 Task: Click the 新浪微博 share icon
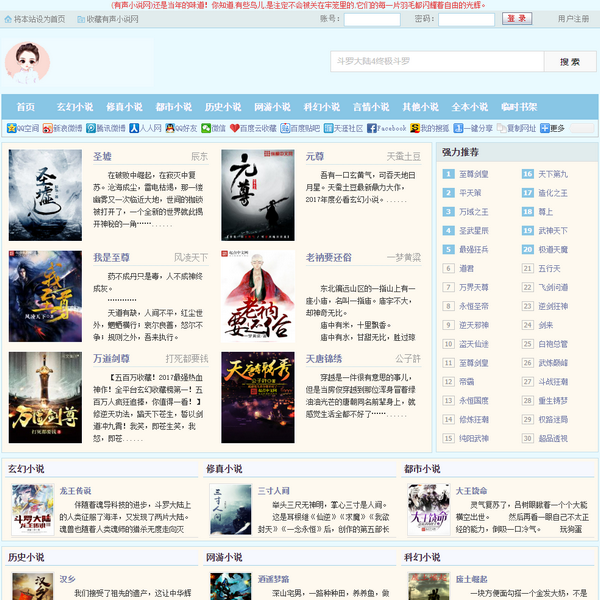pyautogui.click(x=46, y=129)
